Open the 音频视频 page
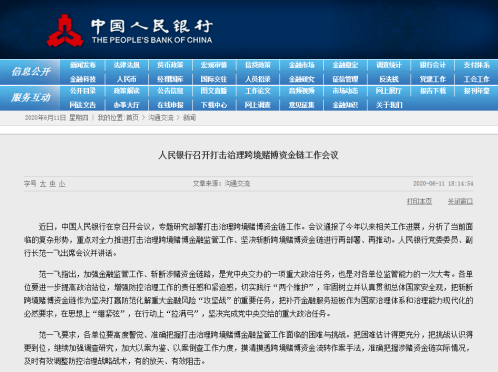The height and width of the screenshot is (372, 498). pyautogui.click(x=301, y=91)
